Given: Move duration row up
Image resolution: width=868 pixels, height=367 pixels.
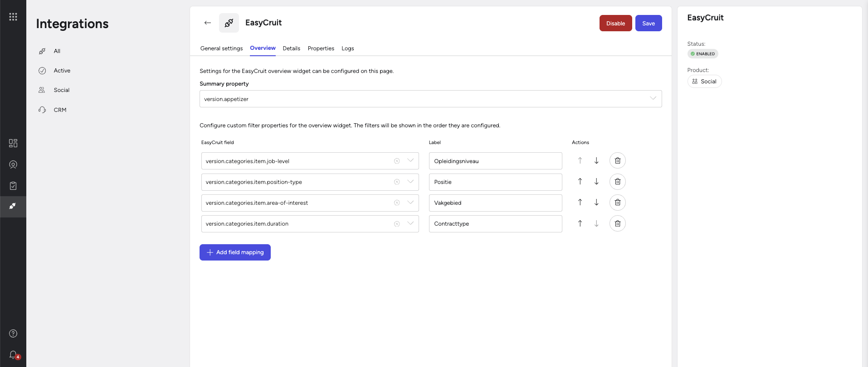Looking at the screenshot, I should 580,223.
